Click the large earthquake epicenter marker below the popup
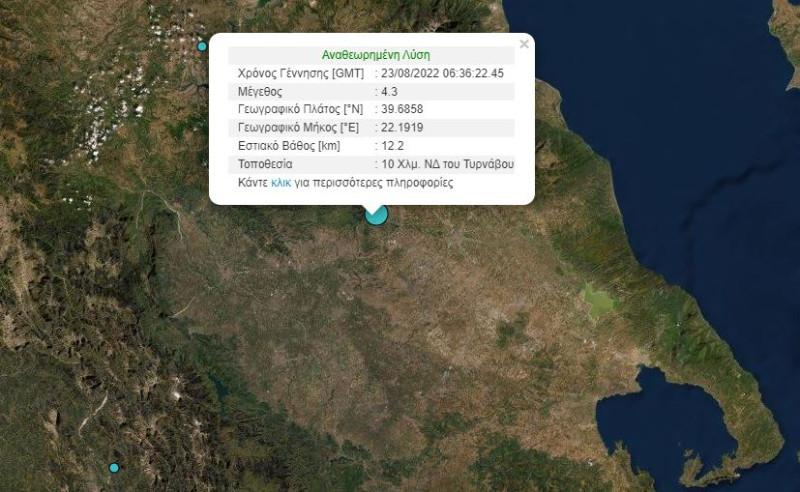 (376, 213)
